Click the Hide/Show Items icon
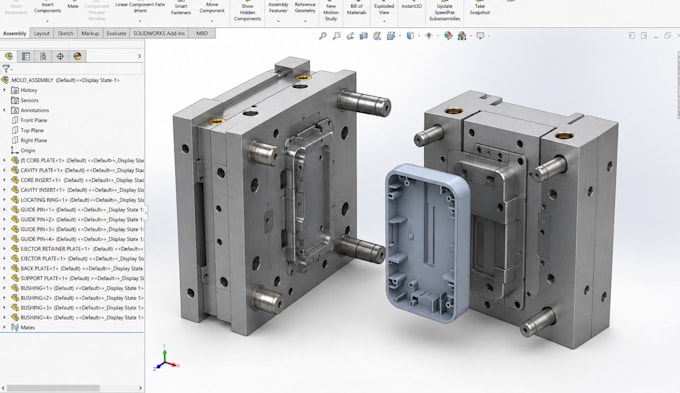Screen dimensions: 680x393 pos(429,36)
